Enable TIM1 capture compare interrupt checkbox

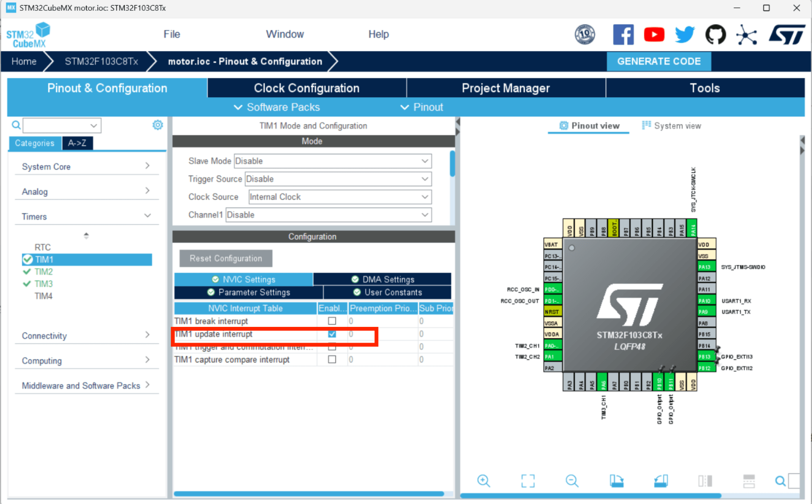tap(332, 359)
